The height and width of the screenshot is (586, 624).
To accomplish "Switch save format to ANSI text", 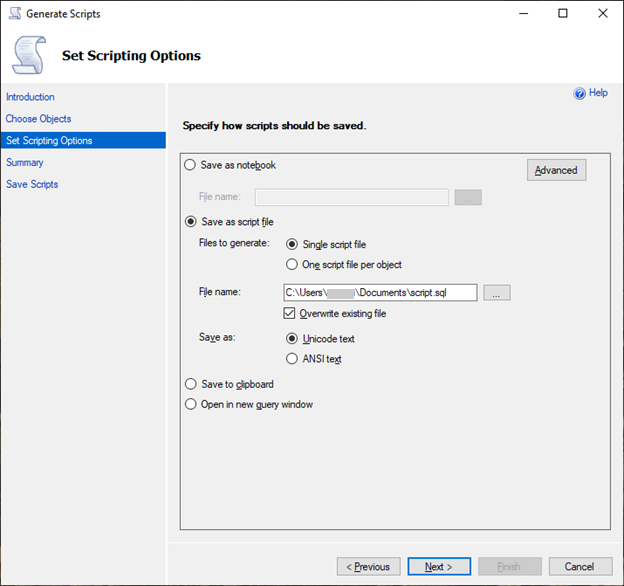I will pos(292,359).
